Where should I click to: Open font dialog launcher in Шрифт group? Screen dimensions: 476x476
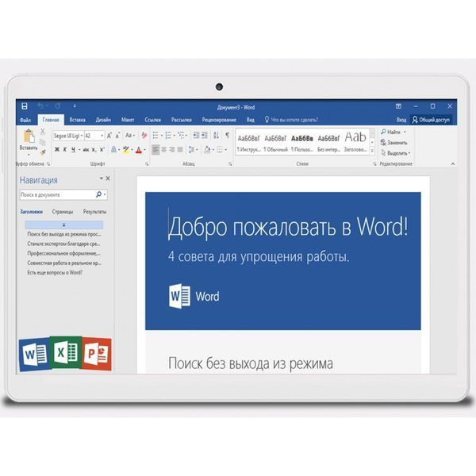click(147, 164)
